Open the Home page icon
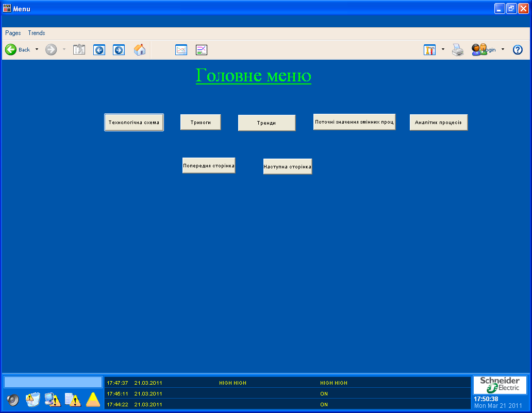Screen dimensions: 532x413 (x=140, y=50)
